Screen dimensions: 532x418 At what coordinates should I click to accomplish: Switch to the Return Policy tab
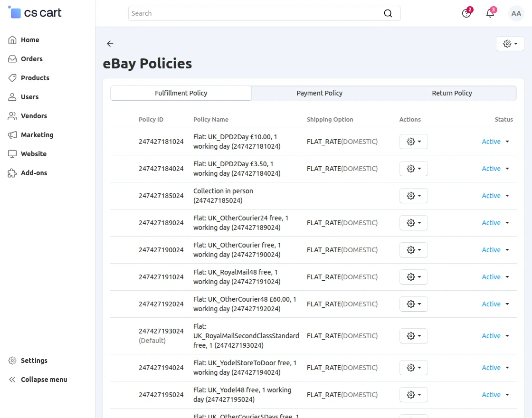click(x=452, y=93)
